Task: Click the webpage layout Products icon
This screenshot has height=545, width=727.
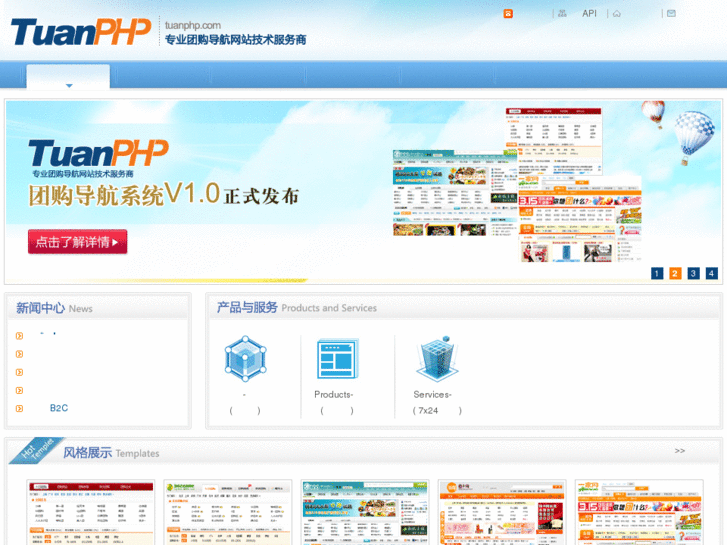Action: click(x=338, y=359)
